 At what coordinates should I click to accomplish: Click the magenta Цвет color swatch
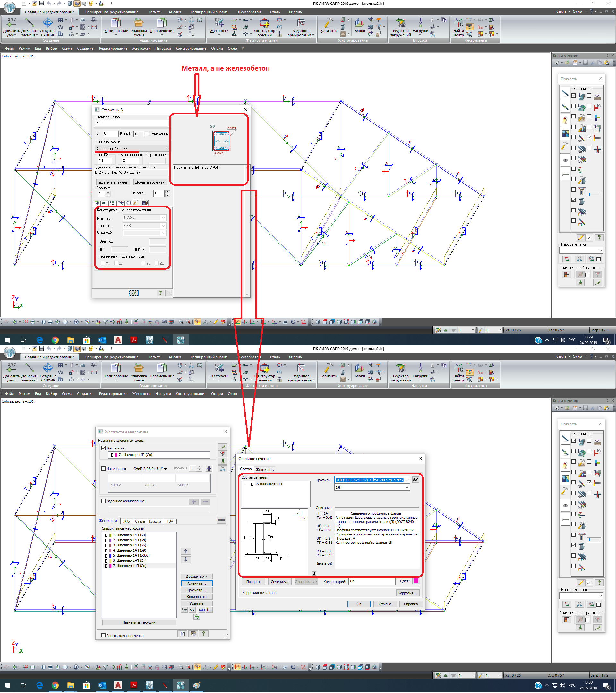point(415,581)
